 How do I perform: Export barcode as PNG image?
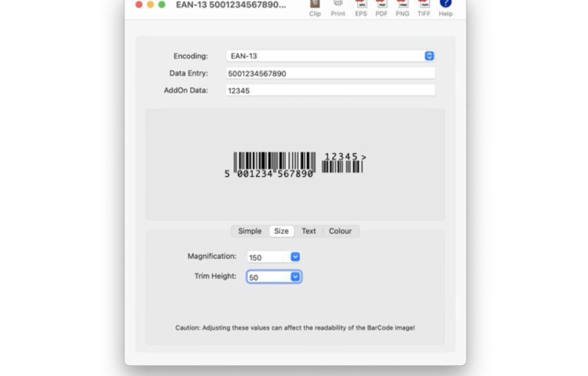[x=403, y=6]
